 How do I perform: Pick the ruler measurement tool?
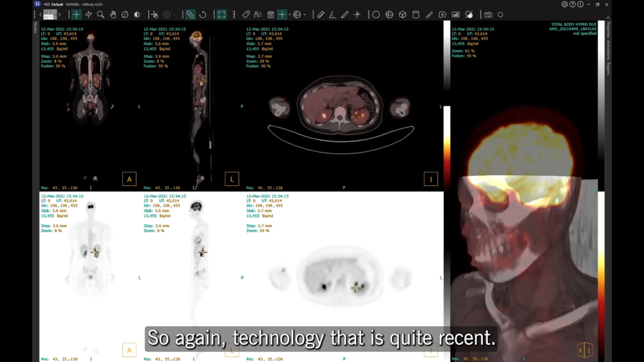321,14
